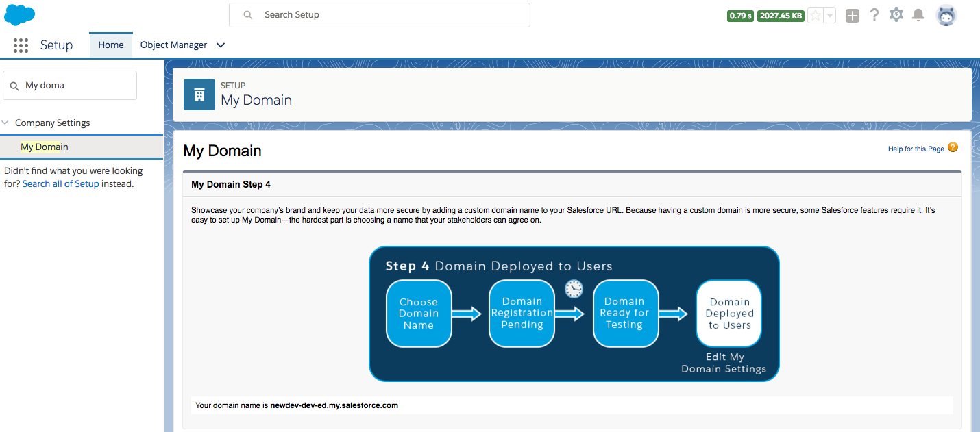Viewport: 980px width, 432px height.
Task: Click the Company Settings label
Action: (x=53, y=123)
